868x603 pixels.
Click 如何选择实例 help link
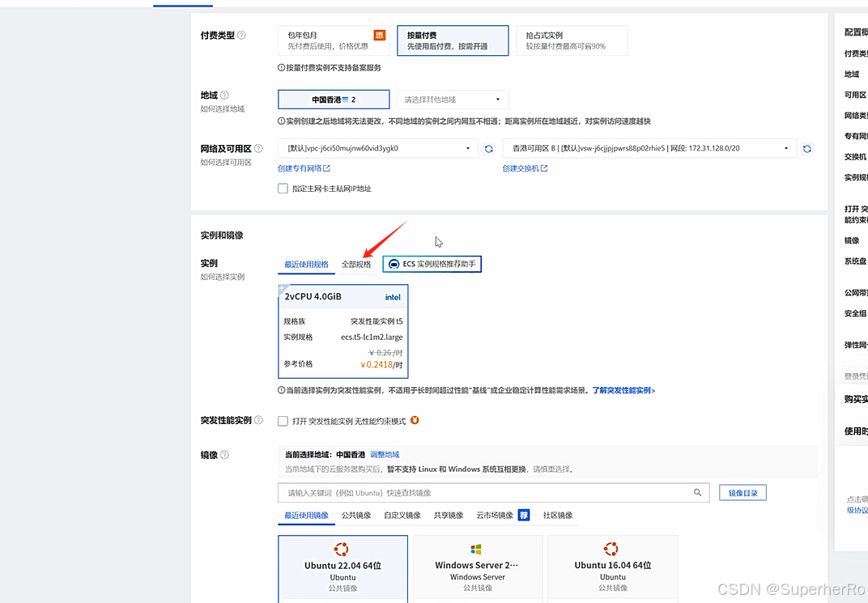223,277
